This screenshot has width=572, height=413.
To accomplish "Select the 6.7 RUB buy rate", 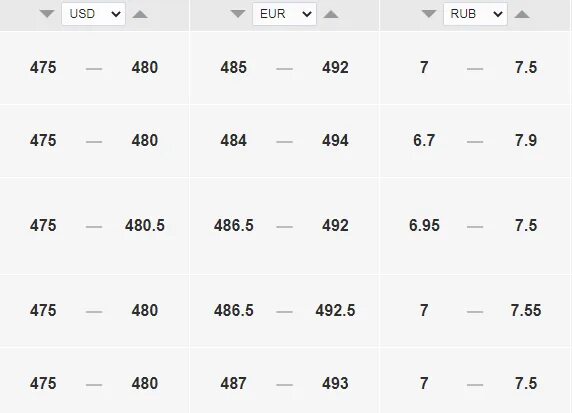I will (x=424, y=140).
